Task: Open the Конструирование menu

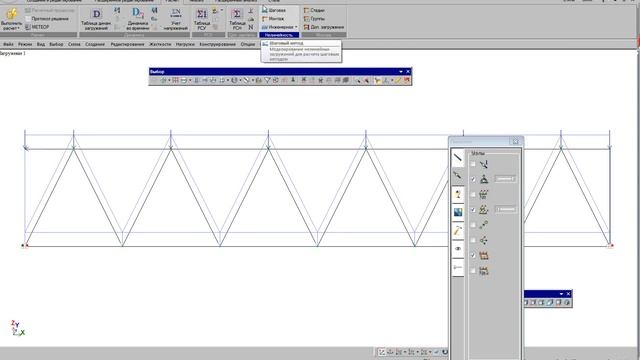Action: click(x=218, y=44)
